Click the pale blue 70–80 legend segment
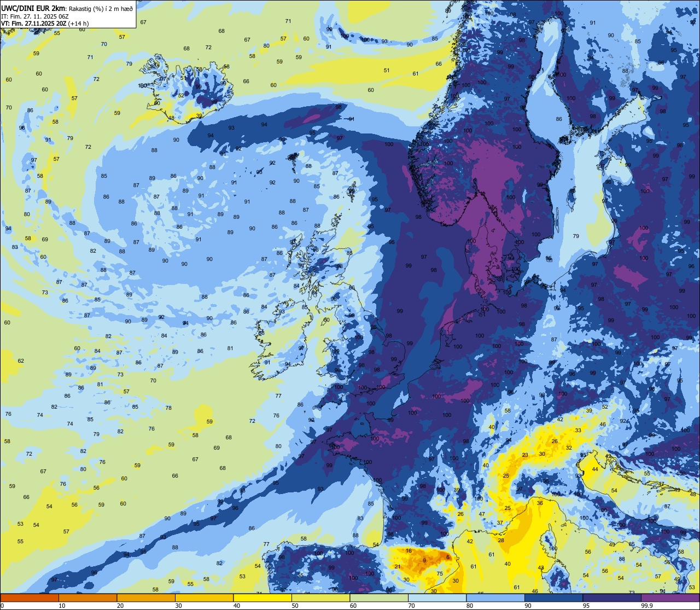 point(437,597)
